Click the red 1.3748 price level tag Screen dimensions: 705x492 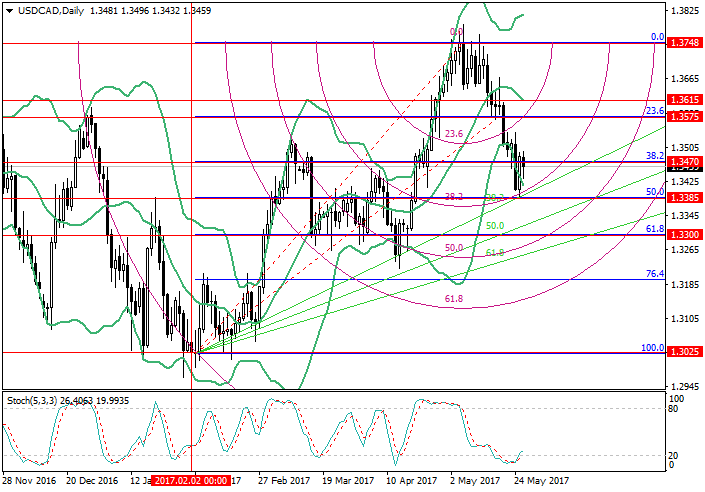click(685, 43)
